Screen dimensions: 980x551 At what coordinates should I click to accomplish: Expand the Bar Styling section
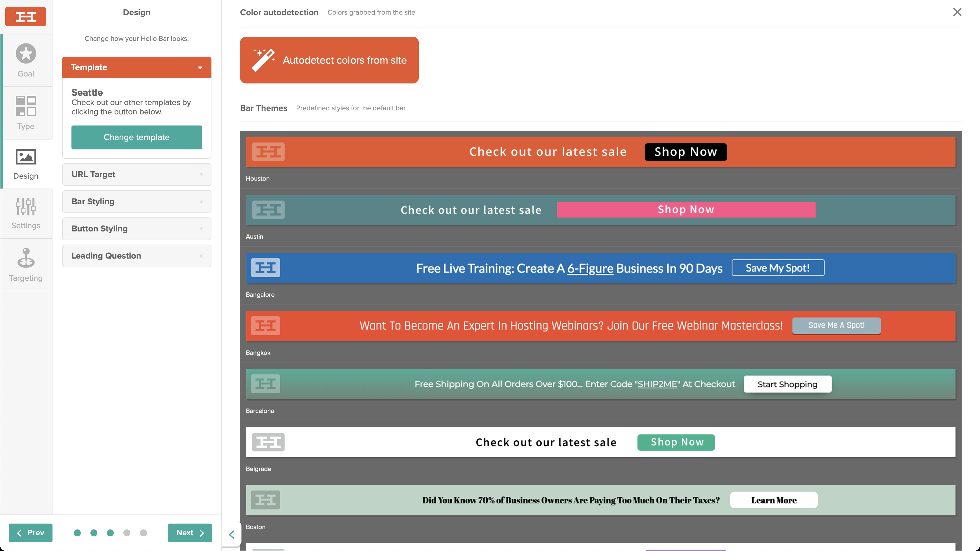click(x=136, y=201)
